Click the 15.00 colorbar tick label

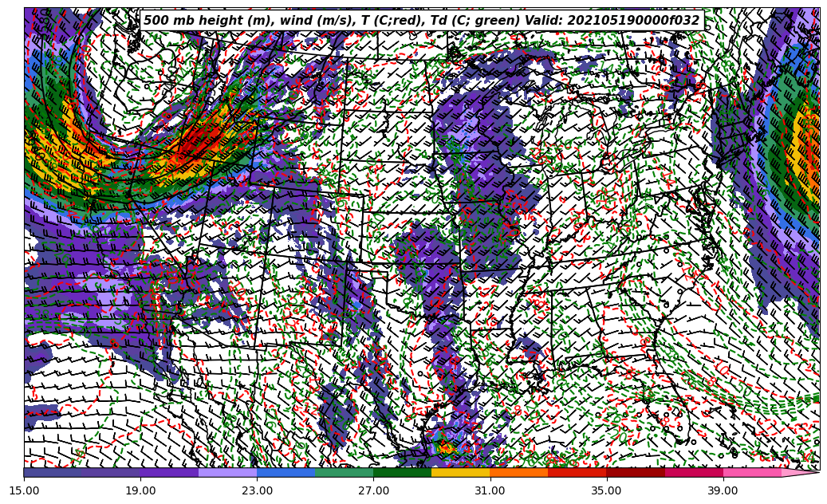(x=24, y=490)
